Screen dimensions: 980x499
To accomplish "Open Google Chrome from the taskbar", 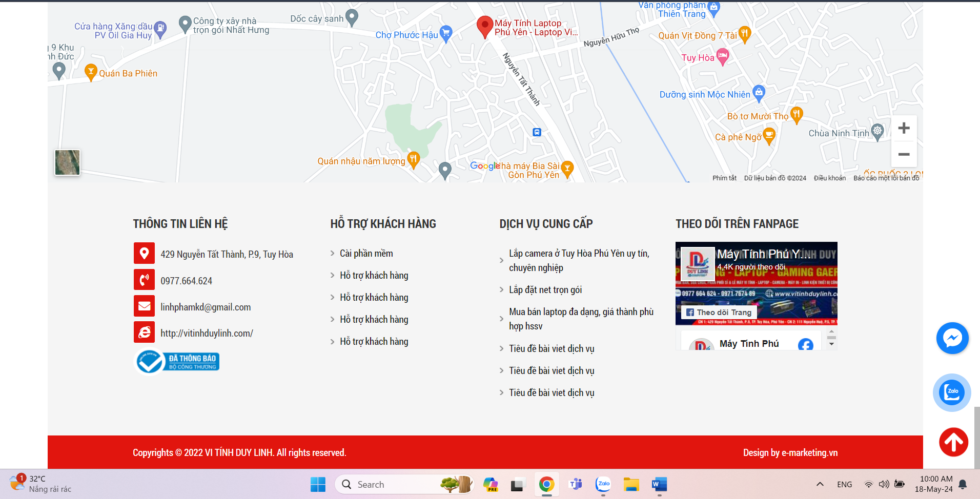I will coord(546,484).
